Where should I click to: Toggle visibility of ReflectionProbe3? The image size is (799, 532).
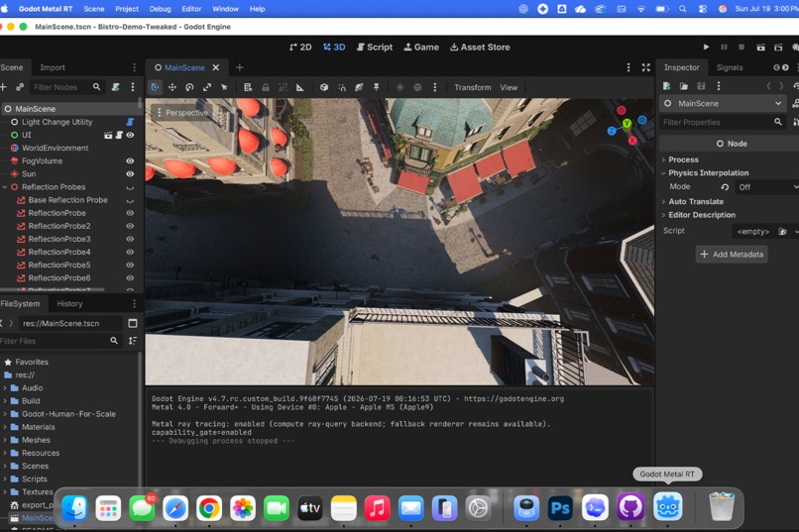pyautogui.click(x=130, y=239)
